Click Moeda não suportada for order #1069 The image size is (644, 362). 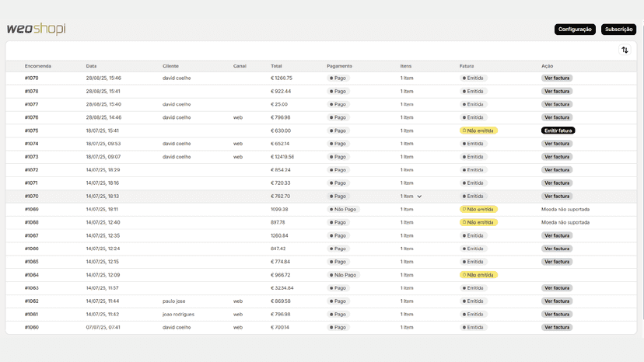pos(565,209)
